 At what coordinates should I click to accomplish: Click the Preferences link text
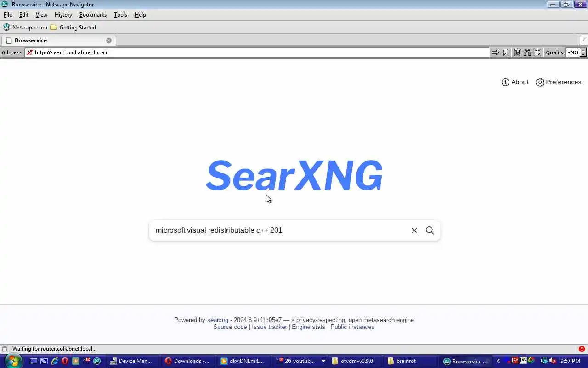click(x=564, y=82)
